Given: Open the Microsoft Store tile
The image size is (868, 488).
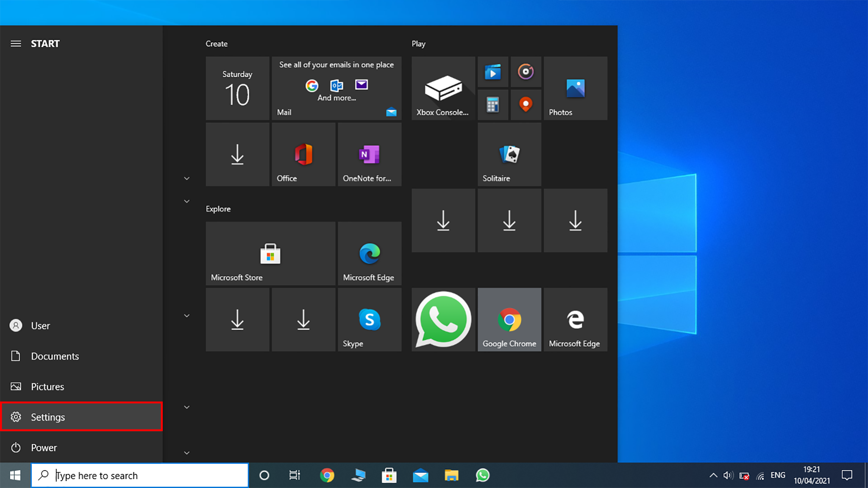Looking at the screenshot, I should tap(270, 253).
